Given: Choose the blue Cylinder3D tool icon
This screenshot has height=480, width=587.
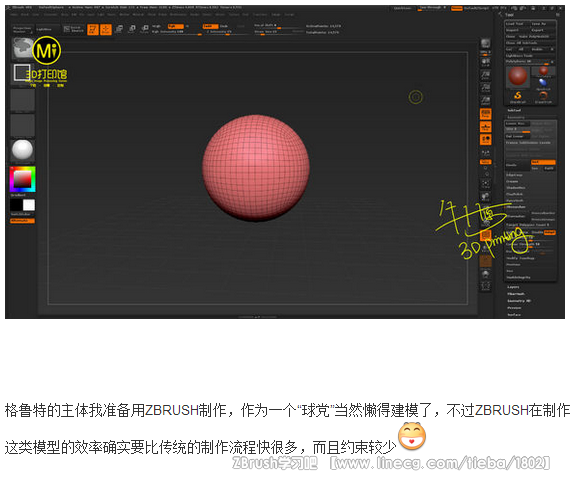Looking at the screenshot, I should click(x=543, y=83).
